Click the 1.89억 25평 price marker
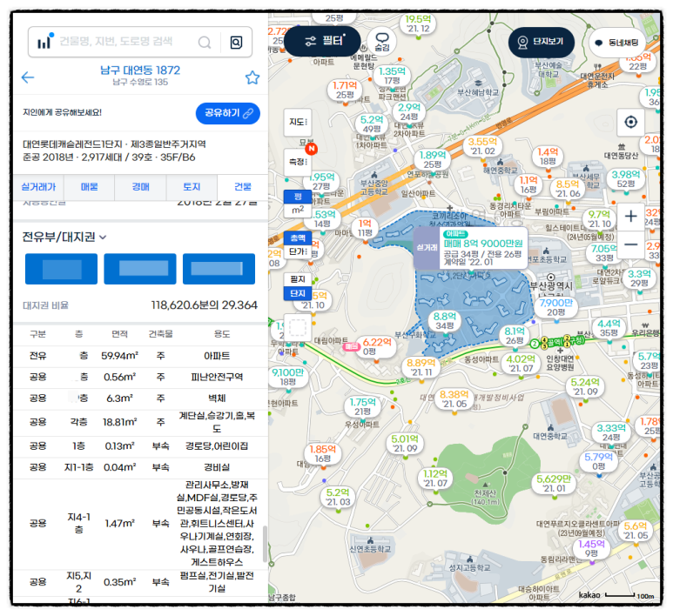 pos(433,159)
